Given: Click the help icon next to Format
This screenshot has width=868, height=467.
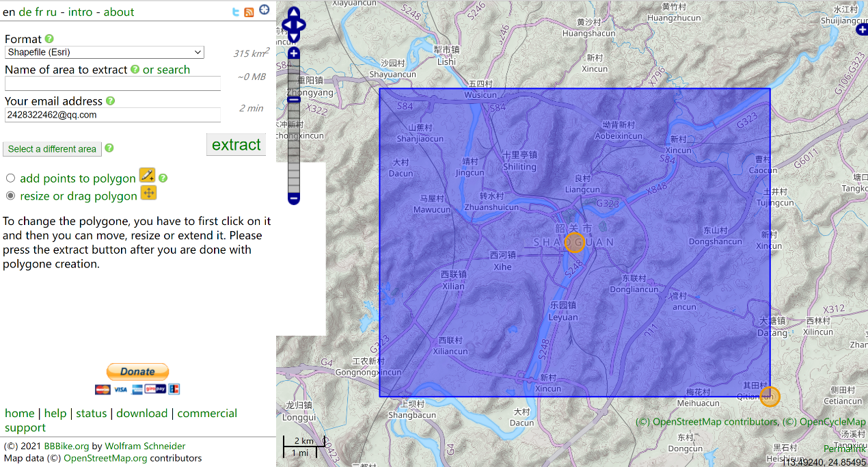Looking at the screenshot, I should 49,39.
